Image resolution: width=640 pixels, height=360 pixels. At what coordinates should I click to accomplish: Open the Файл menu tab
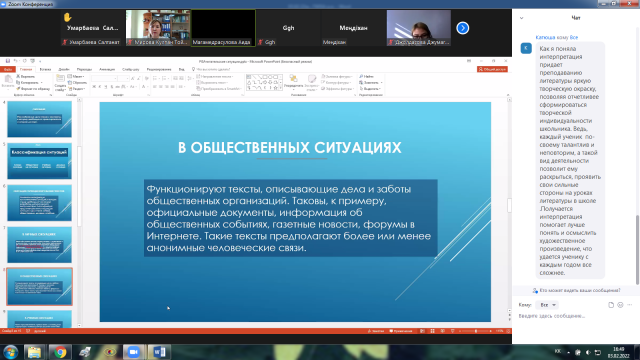tap(8, 69)
